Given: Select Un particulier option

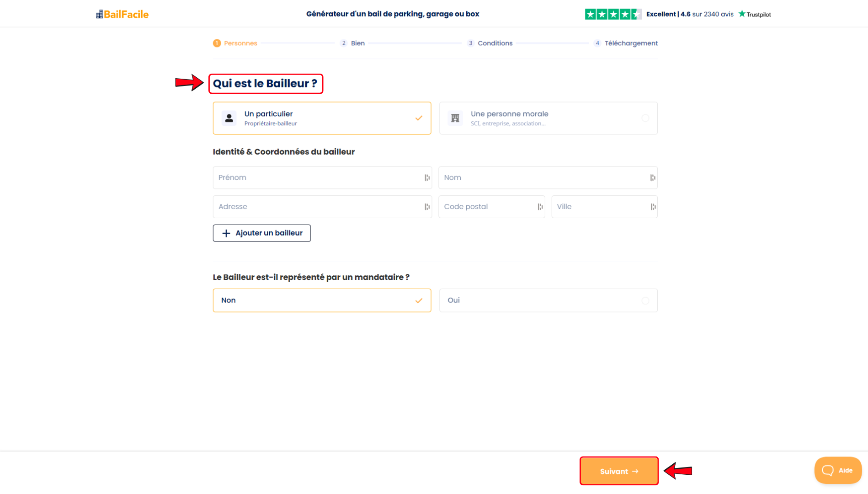Looking at the screenshot, I should (322, 118).
